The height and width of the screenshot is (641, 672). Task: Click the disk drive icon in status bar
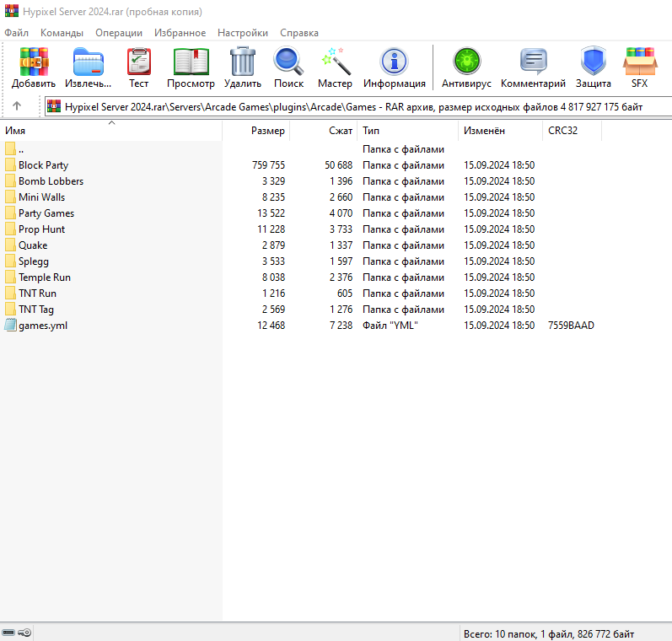[8, 633]
